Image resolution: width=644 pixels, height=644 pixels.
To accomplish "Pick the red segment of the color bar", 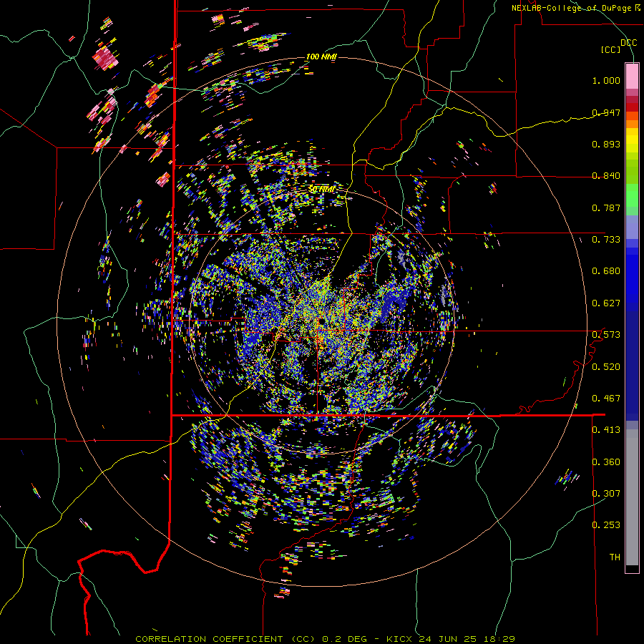I will [632, 107].
